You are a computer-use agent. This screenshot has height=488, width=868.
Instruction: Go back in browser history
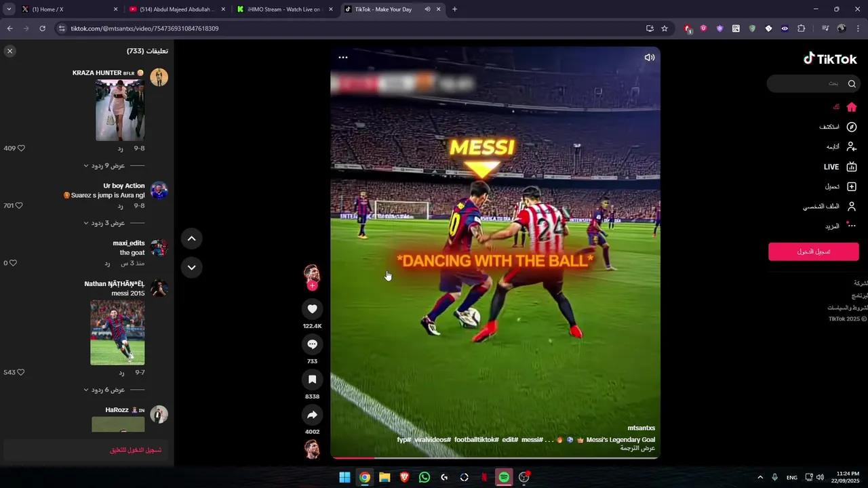pyautogui.click(x=9, y=28)
